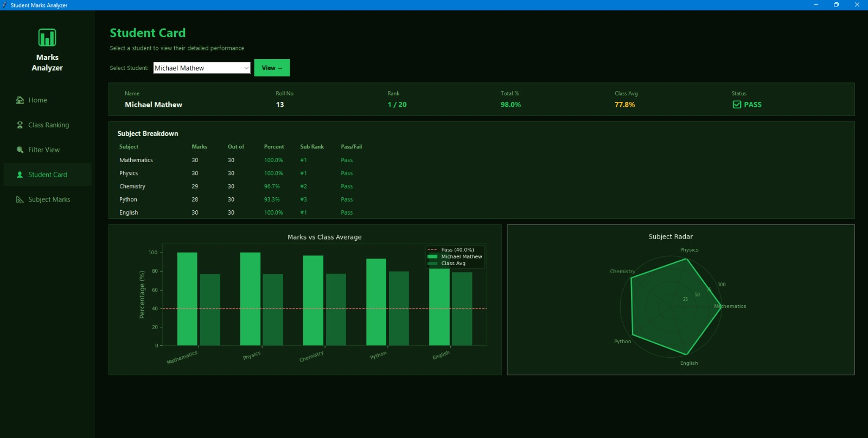This screenshot has height=438, width=868.
Task: Select Student Card in the sidebar
Action: [x=47, y=175]
